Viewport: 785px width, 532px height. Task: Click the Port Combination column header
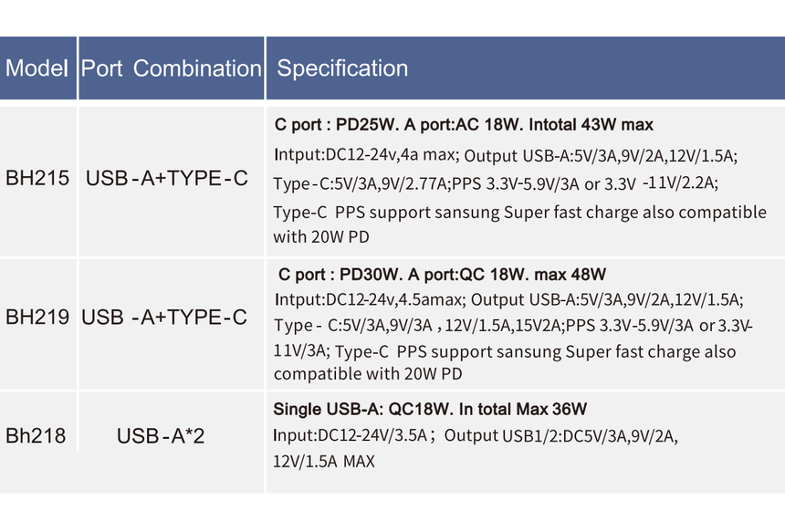click(x=172, y=68)
